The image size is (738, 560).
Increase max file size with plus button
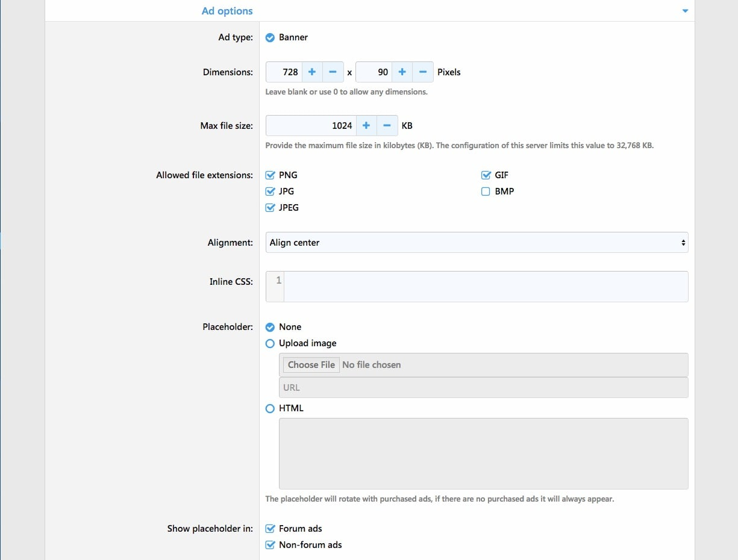coord(366,126)
